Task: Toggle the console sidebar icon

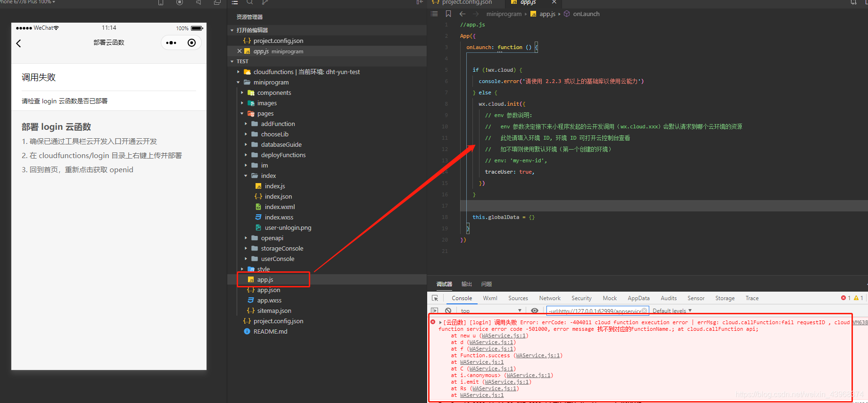Action: pyautogui.click(x=435, y=311)
